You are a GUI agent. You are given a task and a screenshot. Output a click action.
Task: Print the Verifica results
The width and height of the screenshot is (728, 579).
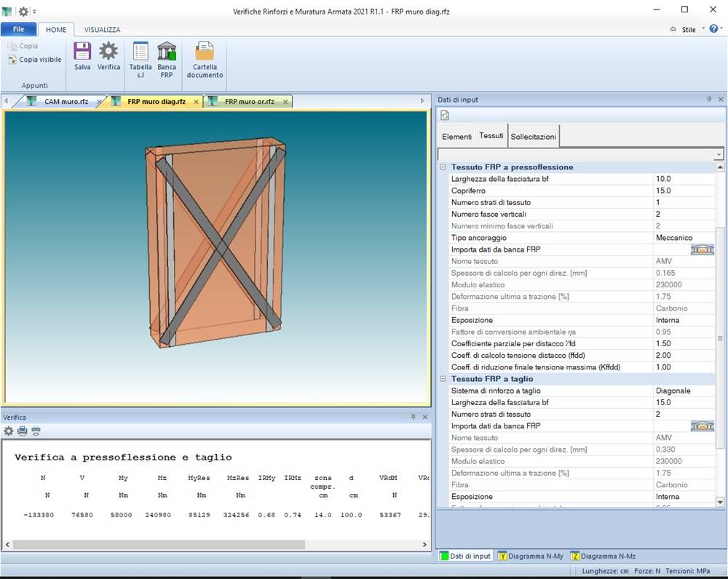pyautogui.click(x=22, y=431)
